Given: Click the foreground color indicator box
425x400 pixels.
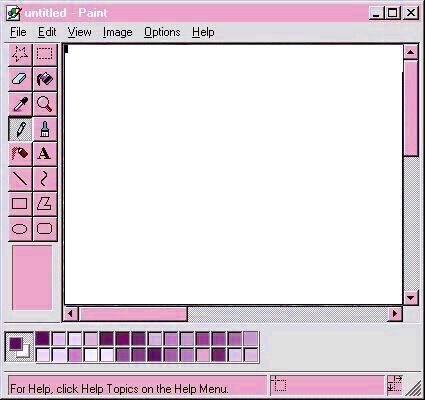Looking at the screenshot, I should click(x=16, y=344).
